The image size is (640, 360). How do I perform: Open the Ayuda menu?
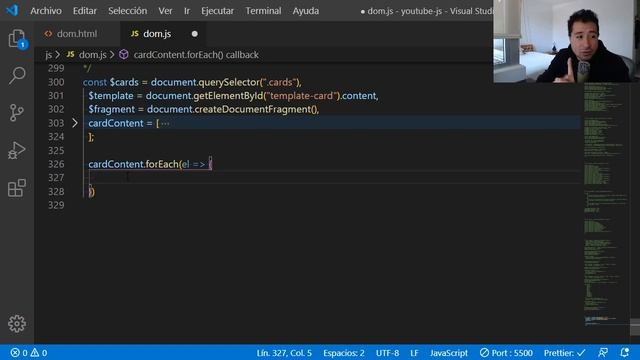306,11
